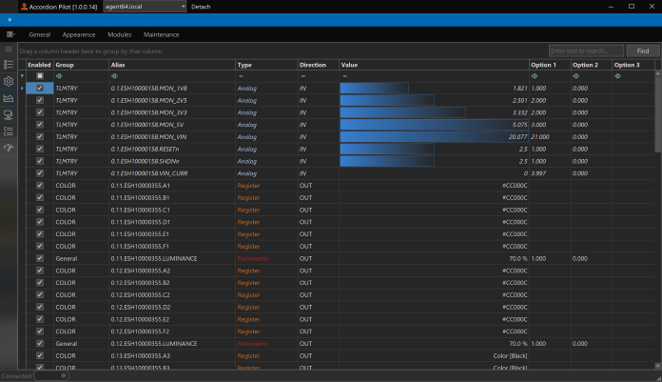
Task: Click the MON_1V8 value bar
Action: pos(374,88)
